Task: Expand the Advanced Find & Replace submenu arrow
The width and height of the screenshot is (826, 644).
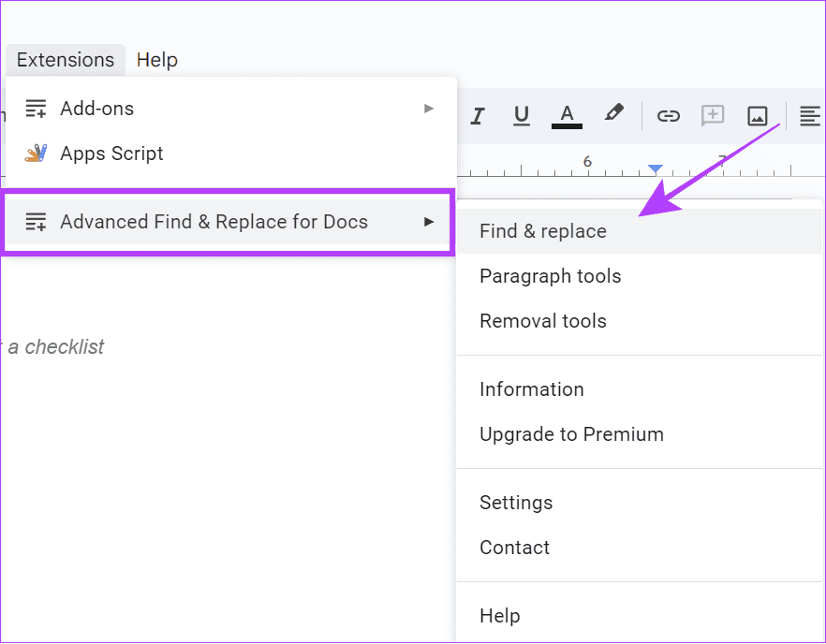Action: tap(429, 222)
